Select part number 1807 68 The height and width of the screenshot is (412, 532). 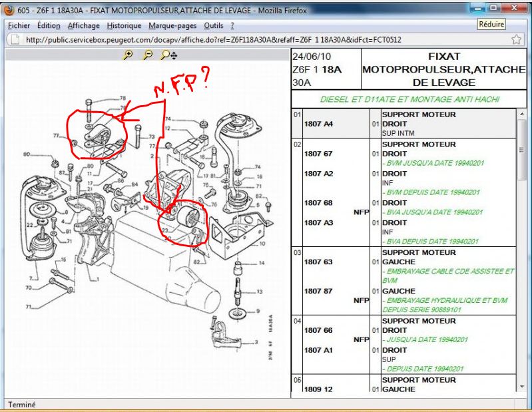tap(318, 203)
